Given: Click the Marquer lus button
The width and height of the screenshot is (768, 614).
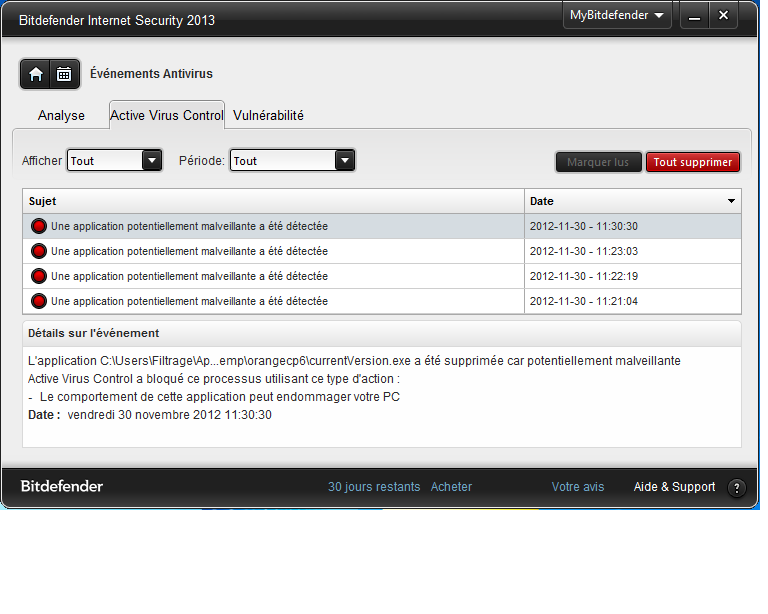Looking at the screenshot, I should [x=598, y=162].
